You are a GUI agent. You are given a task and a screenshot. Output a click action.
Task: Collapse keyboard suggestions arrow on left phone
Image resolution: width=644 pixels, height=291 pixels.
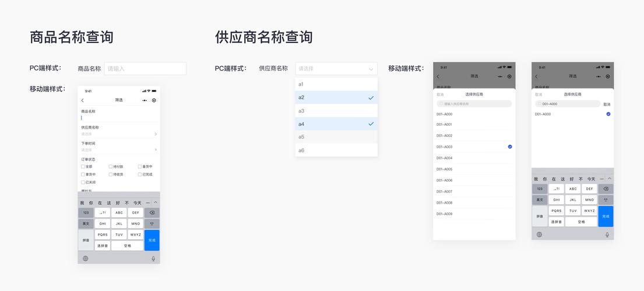pyautogui.click(x=156, y=203)
